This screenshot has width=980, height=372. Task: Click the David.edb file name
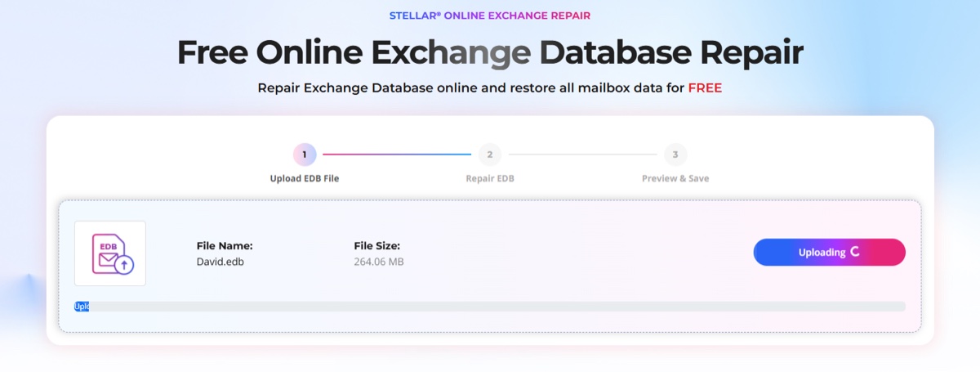click(220, 262)
